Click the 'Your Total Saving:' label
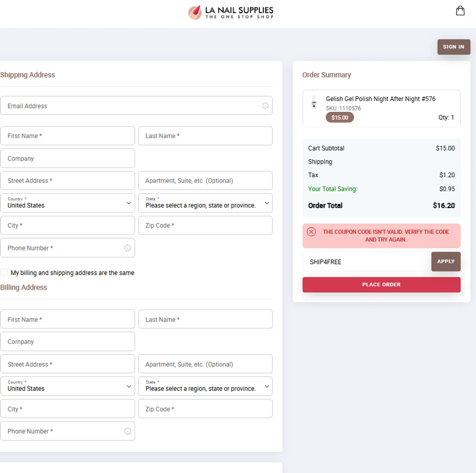The width and height of the screenshot is (476, 473). (333, 189)
